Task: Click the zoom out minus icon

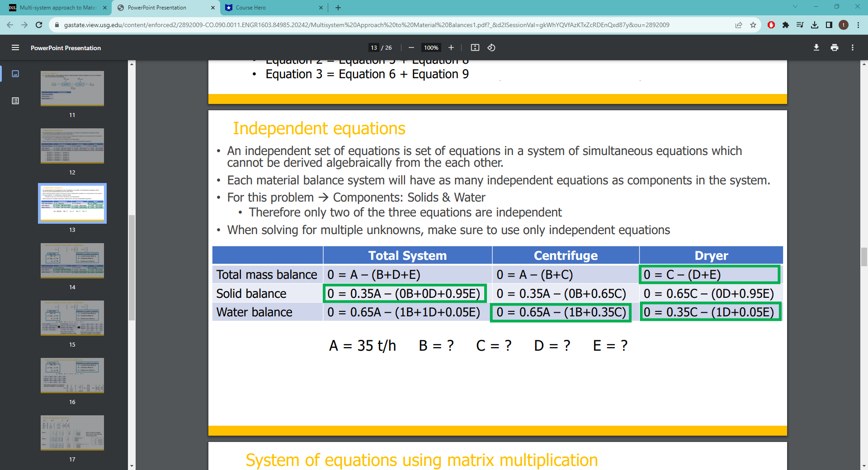Action: (411, 47)
